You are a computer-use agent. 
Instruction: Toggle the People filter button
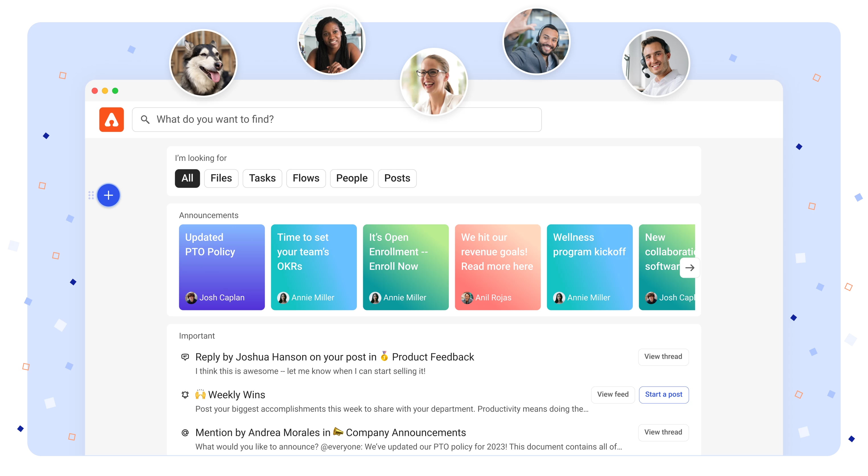[352, 178]
